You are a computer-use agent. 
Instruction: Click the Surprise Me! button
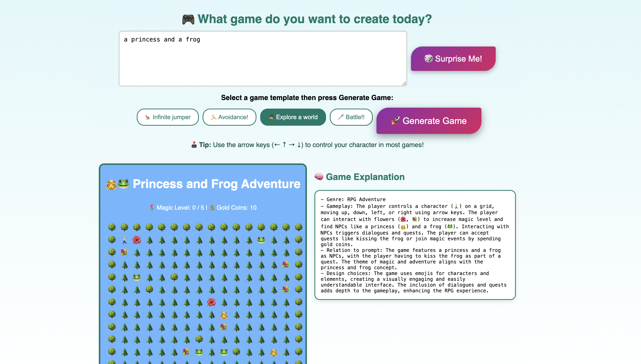click(x=453, y=59)
